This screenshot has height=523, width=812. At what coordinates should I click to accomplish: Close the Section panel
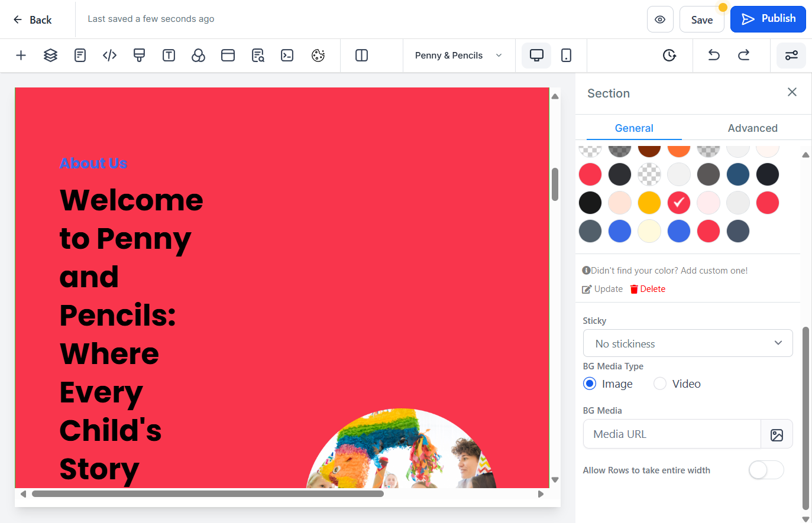(x=792, y=92)
